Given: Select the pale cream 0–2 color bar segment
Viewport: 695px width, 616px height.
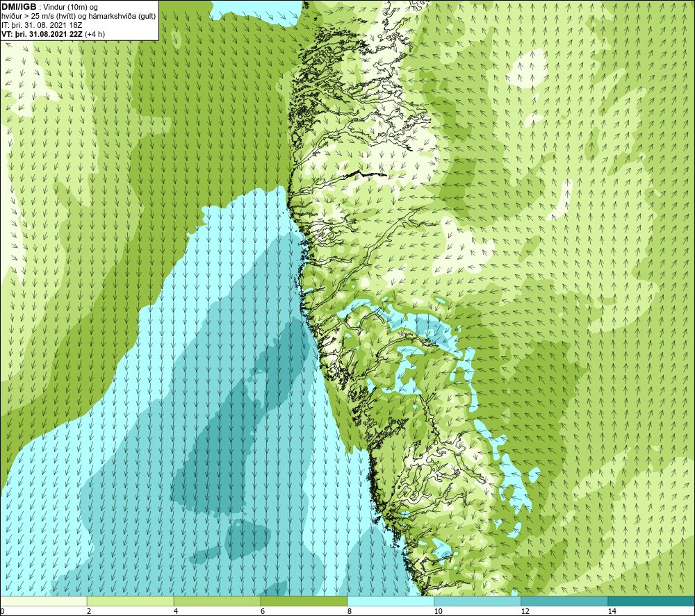Looking at the screenshot, I should pyautogui.click(x=43, y=601).
